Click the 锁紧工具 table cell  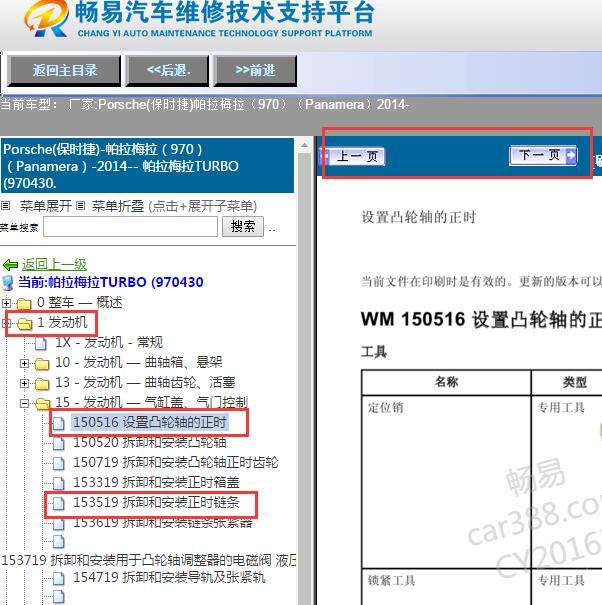(446, 586)
